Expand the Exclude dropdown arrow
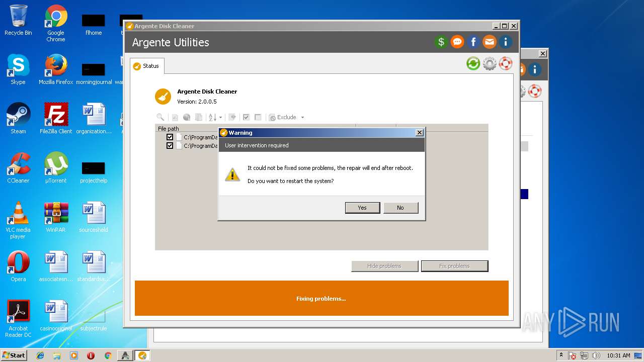Viewport: 644px width, 362px height. click(302, 118)
